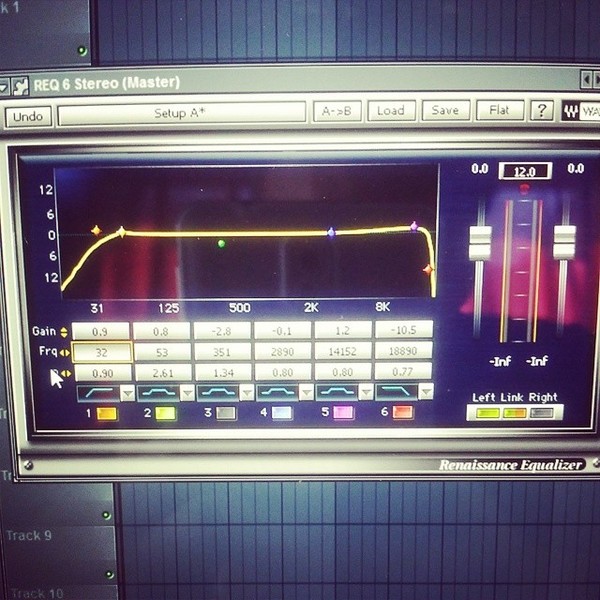
Task: Click band 1 high-pass filter shape icon
Action: coord(99,393)
